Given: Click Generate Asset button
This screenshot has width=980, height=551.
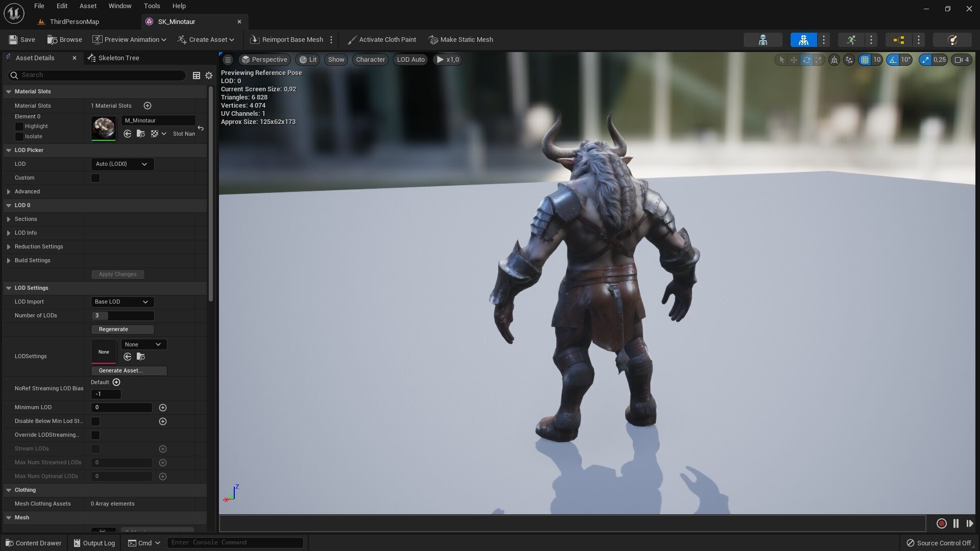Looking at the screenshot, I should click(129, 371).
